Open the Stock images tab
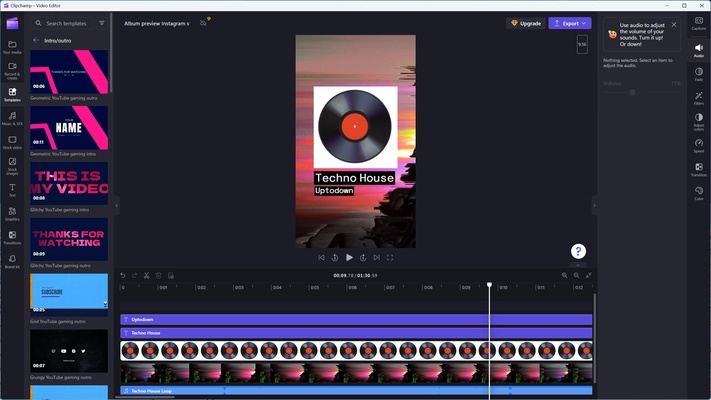Screen dimensions: 711x400 pyautogui.click(x=12, y=166)
